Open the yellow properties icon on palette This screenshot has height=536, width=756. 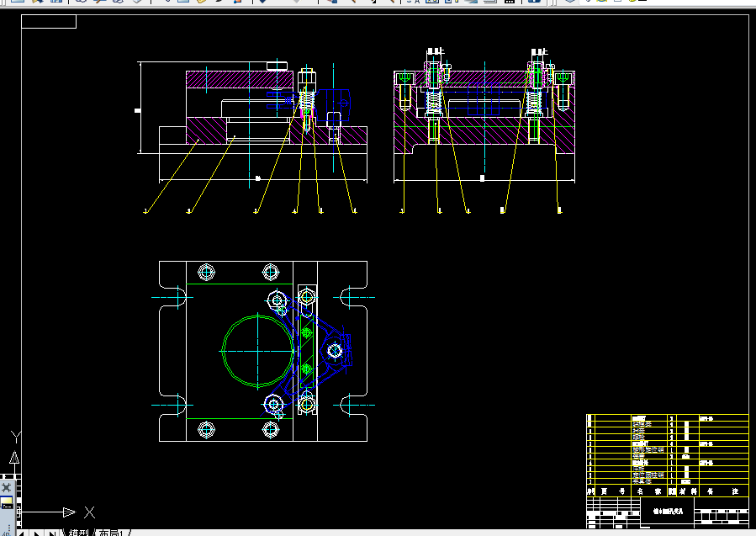pyautogui.click(x=7, y=503)
